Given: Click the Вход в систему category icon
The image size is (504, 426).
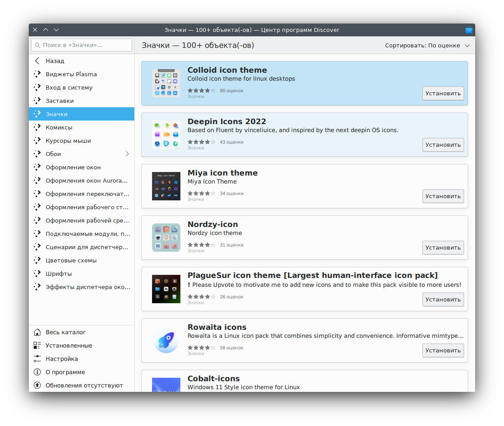Looking at the screenshot, I should click(x=37, y=87).
